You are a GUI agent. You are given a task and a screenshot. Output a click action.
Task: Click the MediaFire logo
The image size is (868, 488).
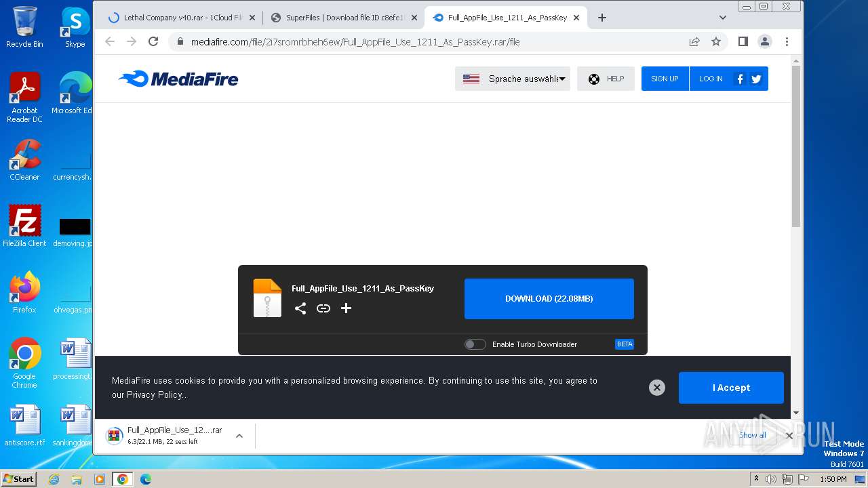pos(178,79)
